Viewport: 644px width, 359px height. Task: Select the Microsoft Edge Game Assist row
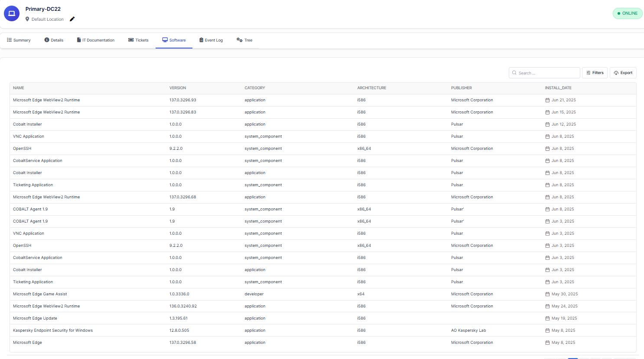point(323,294)
